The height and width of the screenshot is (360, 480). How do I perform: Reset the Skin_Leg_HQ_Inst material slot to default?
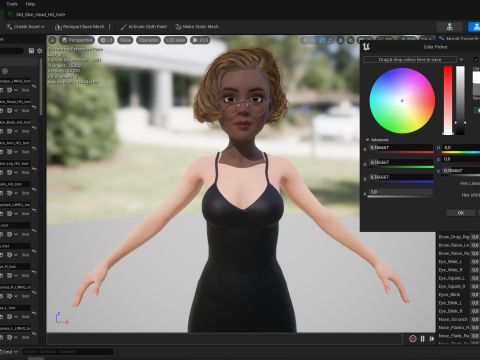tap(34, 169)
